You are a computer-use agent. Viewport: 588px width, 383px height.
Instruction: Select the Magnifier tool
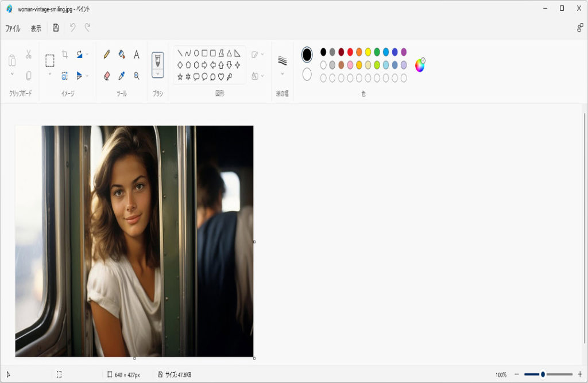(x=137, y=76)
